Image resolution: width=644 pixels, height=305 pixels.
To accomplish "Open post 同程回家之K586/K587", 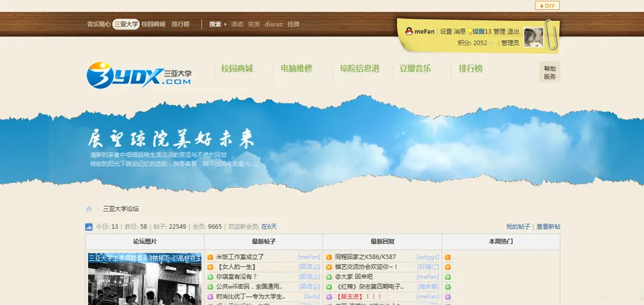I will point(365,257).
